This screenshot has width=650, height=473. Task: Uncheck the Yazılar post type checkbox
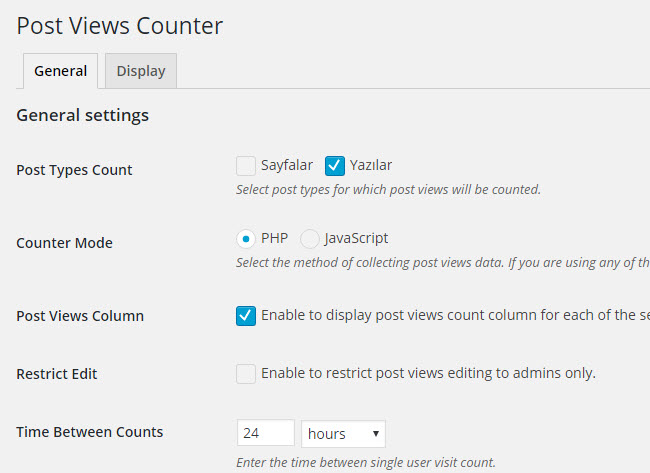point(335,165)
